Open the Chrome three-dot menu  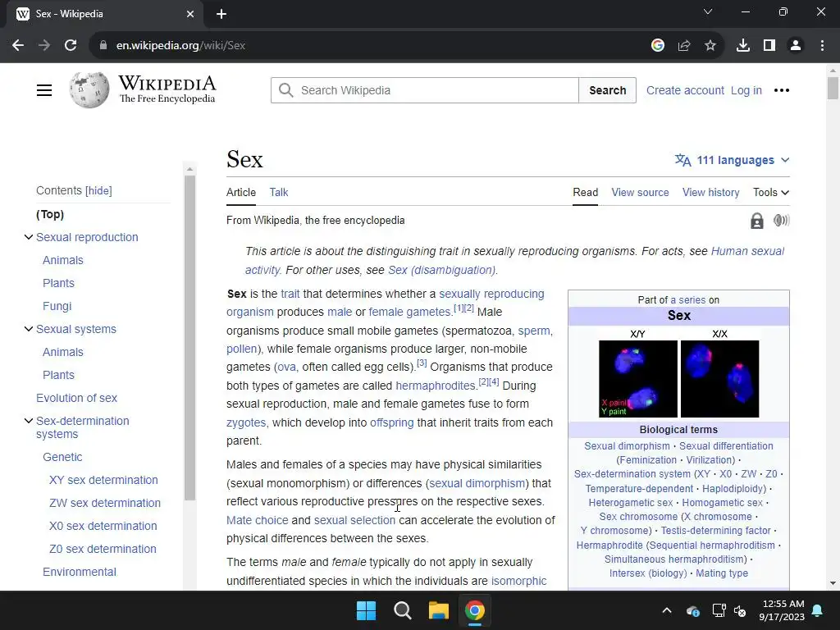822,46
